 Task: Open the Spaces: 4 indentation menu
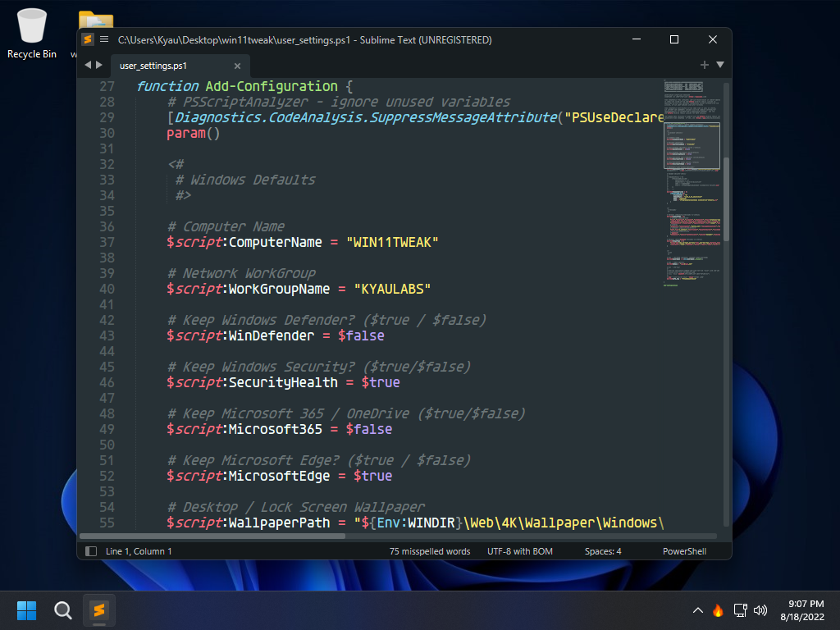coord(603,551)
